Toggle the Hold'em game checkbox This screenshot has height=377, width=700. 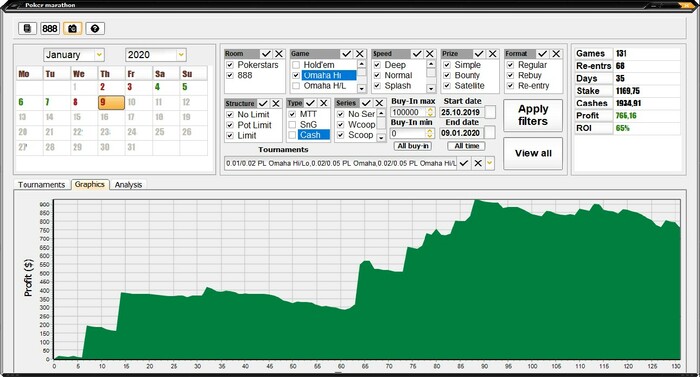pyautogui.click(x=296, y=65)
